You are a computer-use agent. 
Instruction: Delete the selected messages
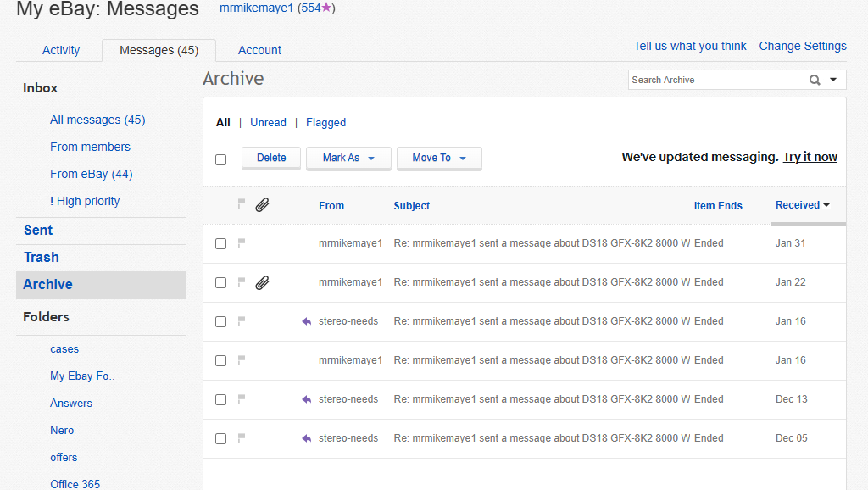pos(271,158)
